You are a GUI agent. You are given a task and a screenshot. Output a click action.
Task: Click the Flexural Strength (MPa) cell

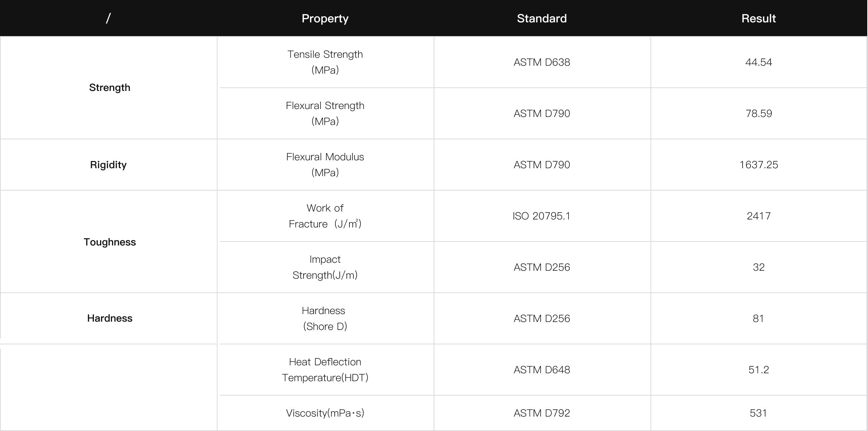[325, 113]
